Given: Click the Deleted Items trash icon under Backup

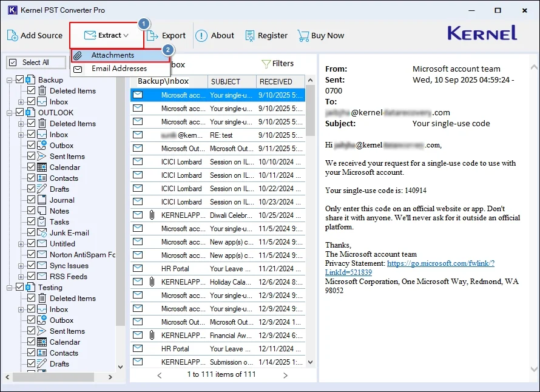Looking at the screenshot, I should (x=41, y=90).
